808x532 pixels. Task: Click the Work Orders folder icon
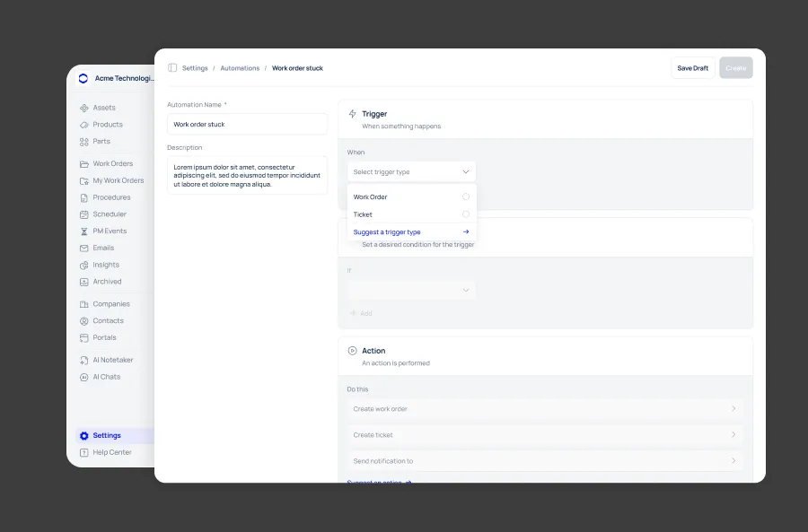(84, 164)
